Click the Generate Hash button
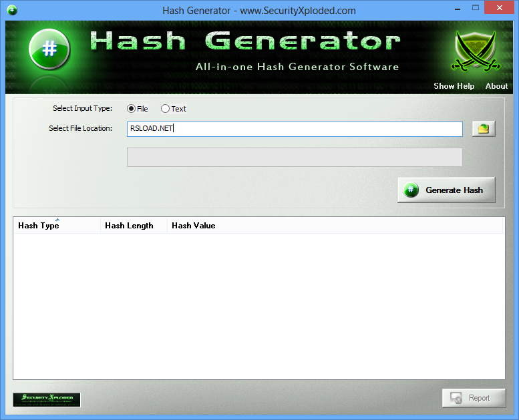This screenshot has height=420, width=519. click(x=446, y=190)
